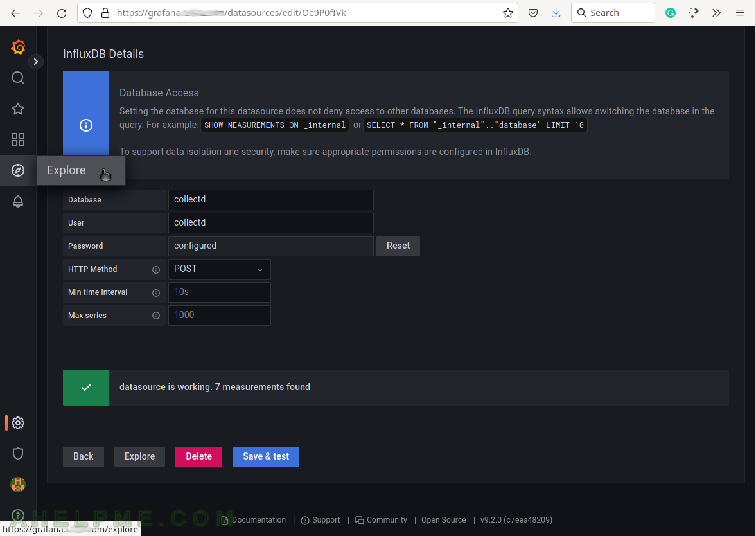Open the user profile avatar

pos(18,485)
